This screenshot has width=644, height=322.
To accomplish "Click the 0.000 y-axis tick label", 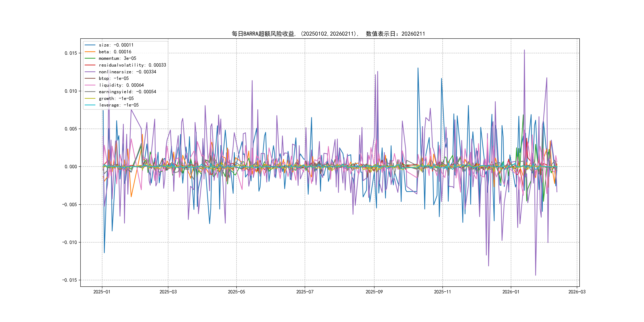I will point(71,167).
